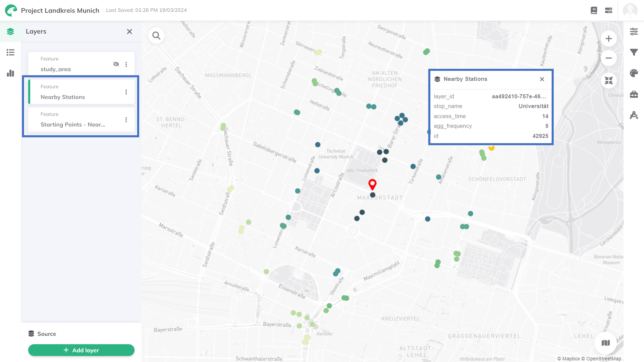
Task: Click the popup layers stack icon
Action: [437, 79]
